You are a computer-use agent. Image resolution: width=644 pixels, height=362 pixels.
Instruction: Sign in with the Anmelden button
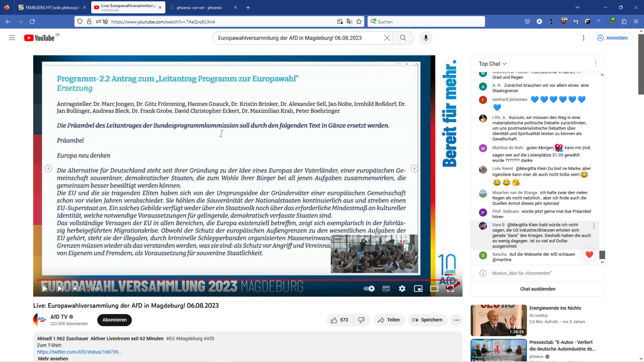click(x=613, y=38)
